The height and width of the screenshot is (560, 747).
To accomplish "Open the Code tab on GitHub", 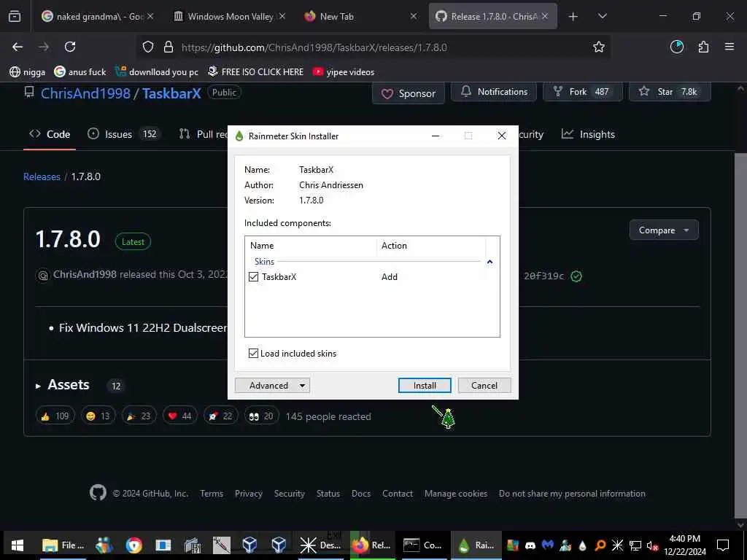I will click(50, 134).
